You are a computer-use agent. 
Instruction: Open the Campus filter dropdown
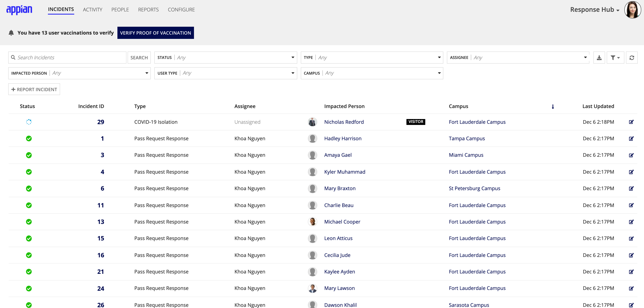(372, 73)
